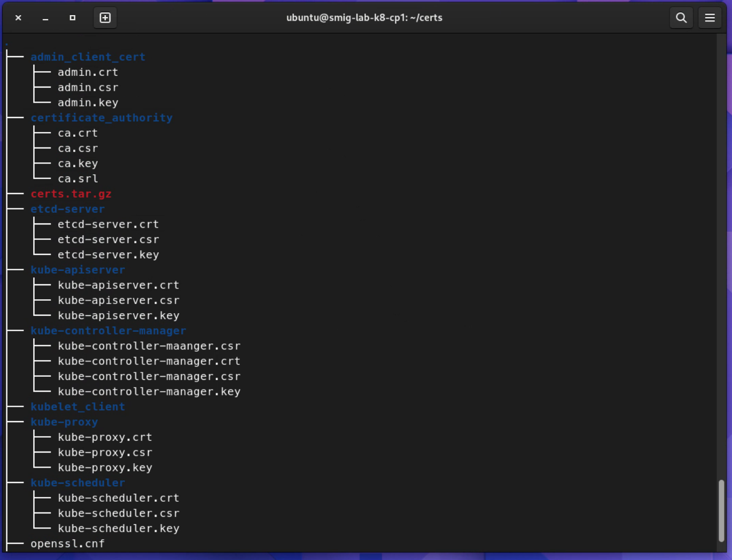The width and height of the screenshot is (732, 560).
Task: Select the etcd-server directory entry
Action: pos(67,209)
